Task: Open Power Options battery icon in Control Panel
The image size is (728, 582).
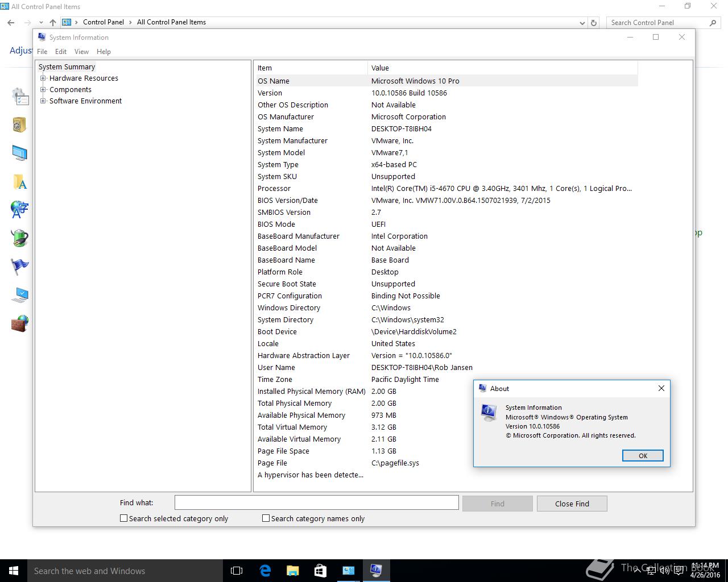Action: coord(20,238)
